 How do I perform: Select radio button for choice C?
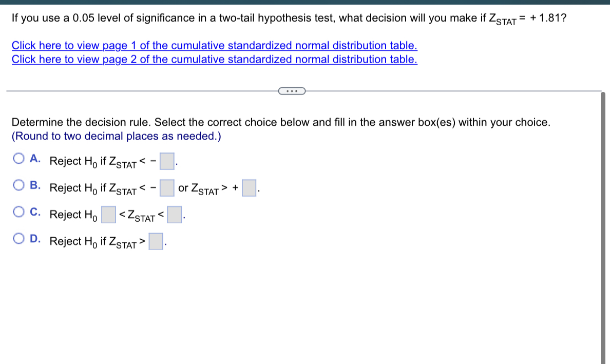(x=18, y=212)
